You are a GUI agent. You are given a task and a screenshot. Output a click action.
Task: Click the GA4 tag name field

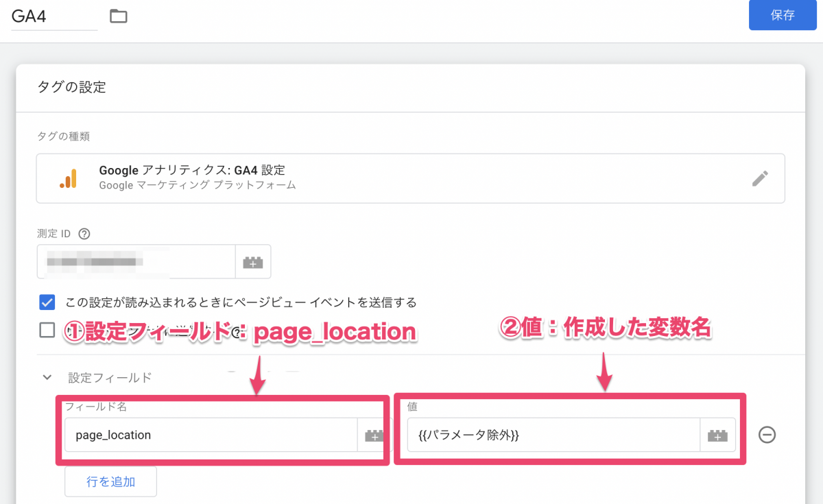click(x=53, y=16)
